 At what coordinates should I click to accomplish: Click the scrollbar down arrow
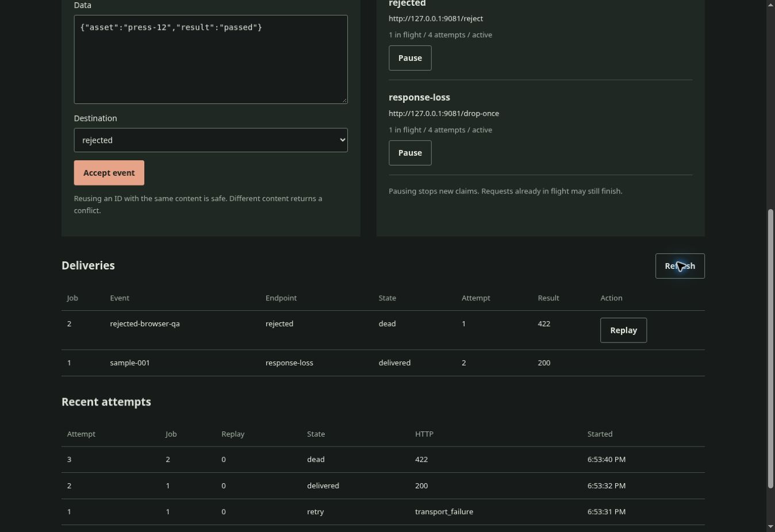pos(771,527)
